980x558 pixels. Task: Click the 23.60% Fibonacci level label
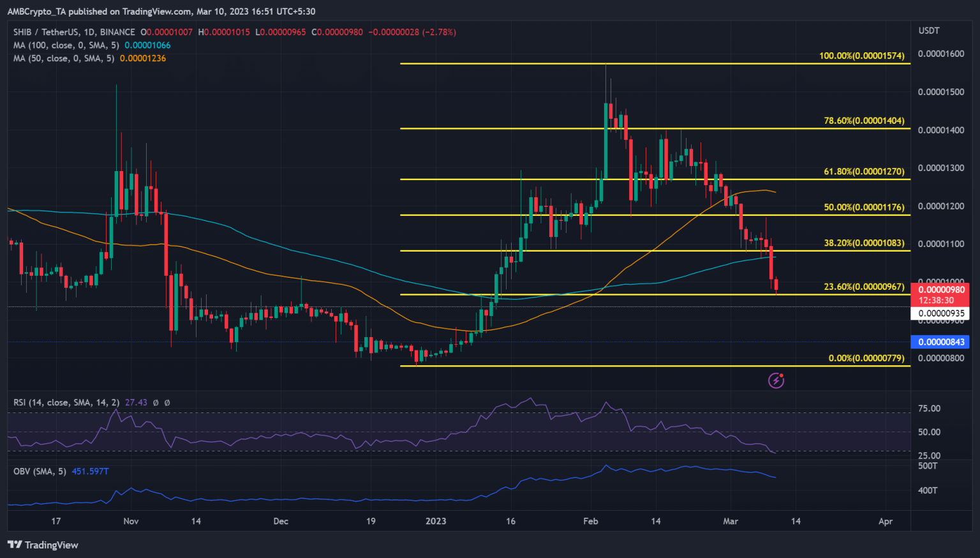[x=864, y=287]
